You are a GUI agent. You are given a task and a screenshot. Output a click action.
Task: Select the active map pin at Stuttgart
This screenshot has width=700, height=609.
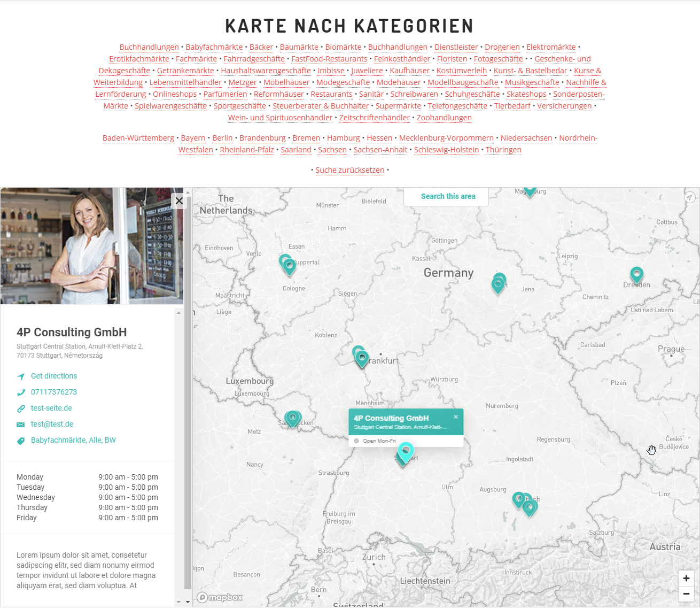coord(406,451)
